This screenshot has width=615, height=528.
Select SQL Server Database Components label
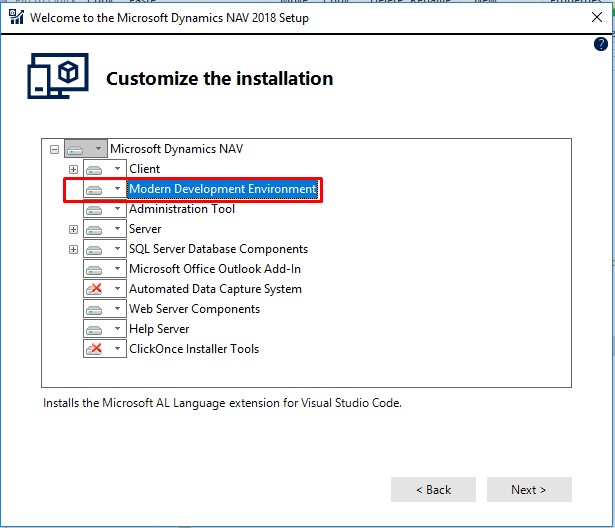pyautogui.click(x=218, y=249)
